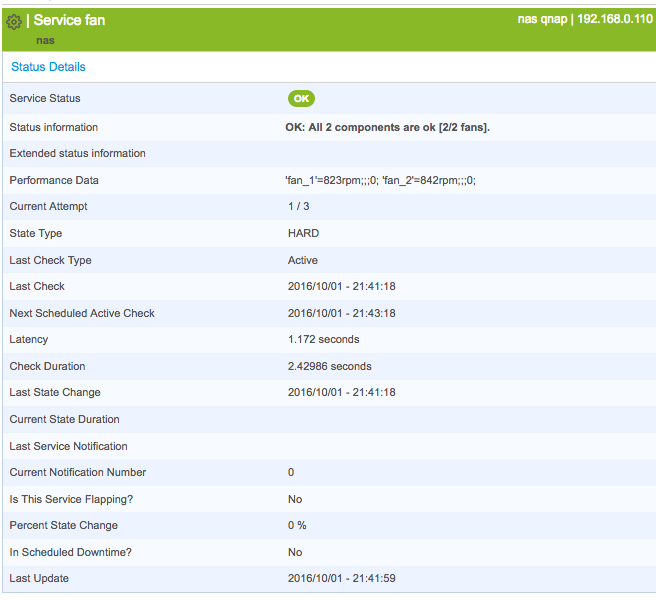The width and height of the screenshot is (656, 600).
Task: Select the Last Service Notification row label
Action: pos(68,446)
